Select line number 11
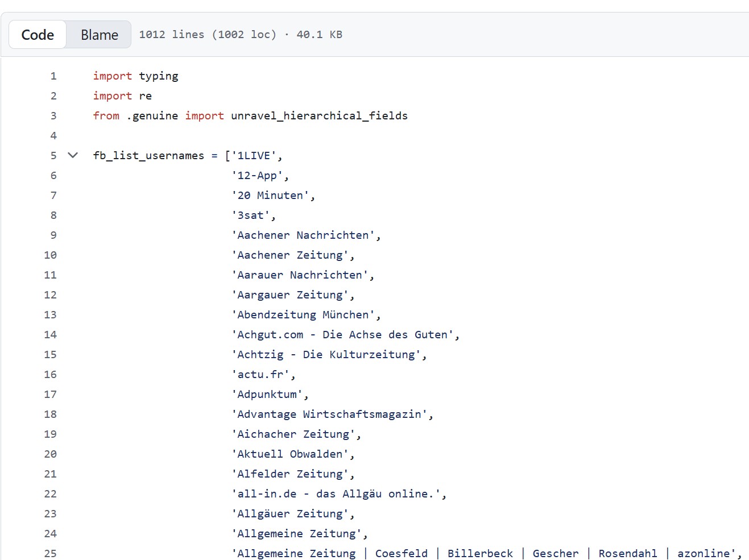 (x=51, y=275)
